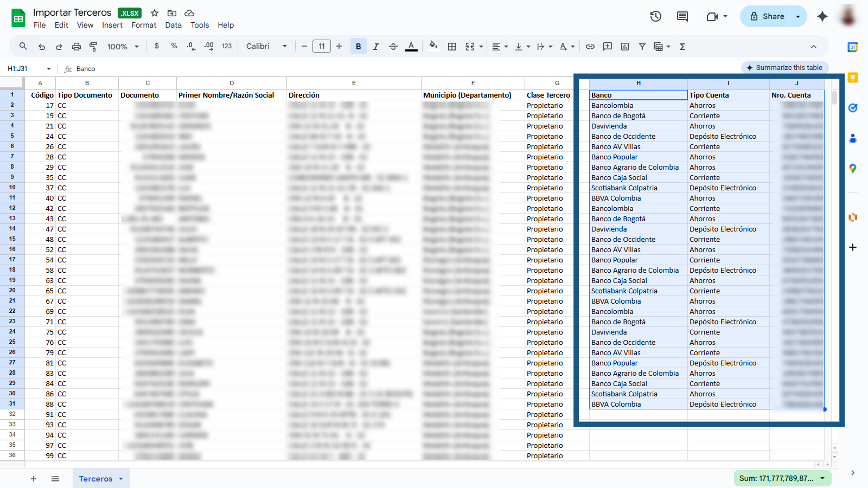Image resolution: width=868 pixels, height=488 pixels.
Task: Activate the paint format tool
Action: [x=93, y=47]
